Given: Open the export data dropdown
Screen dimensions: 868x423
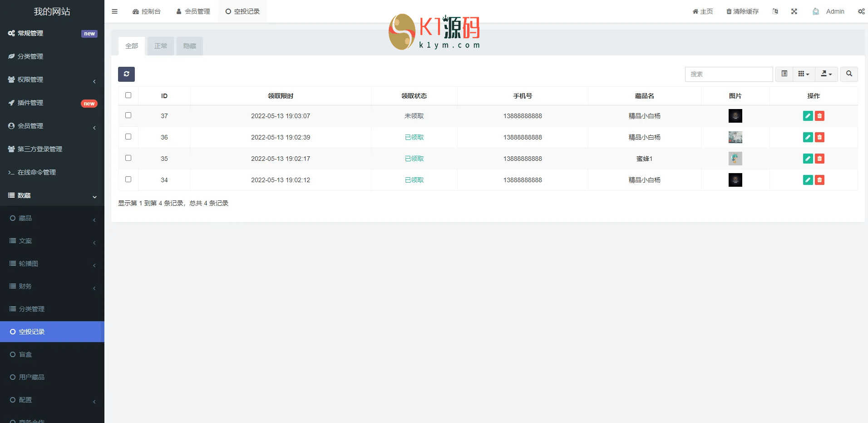Looking at the screenshot, I should tap(826, 74).
